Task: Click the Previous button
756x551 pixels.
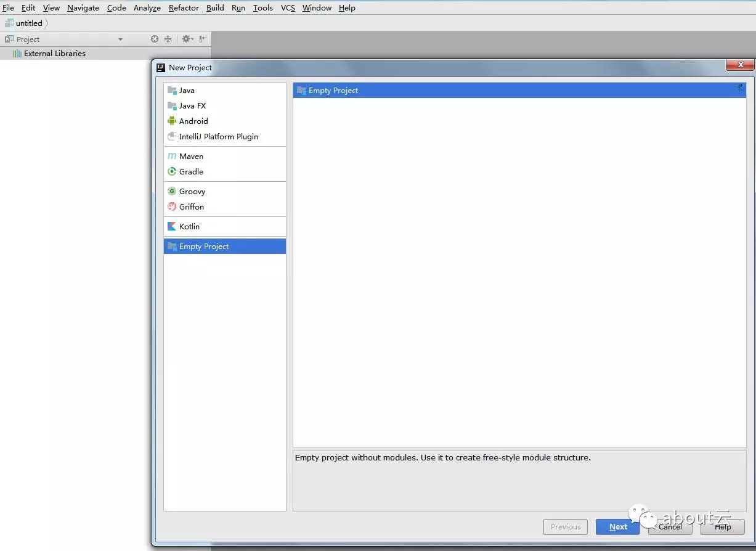Action: (x=566, y=527)
